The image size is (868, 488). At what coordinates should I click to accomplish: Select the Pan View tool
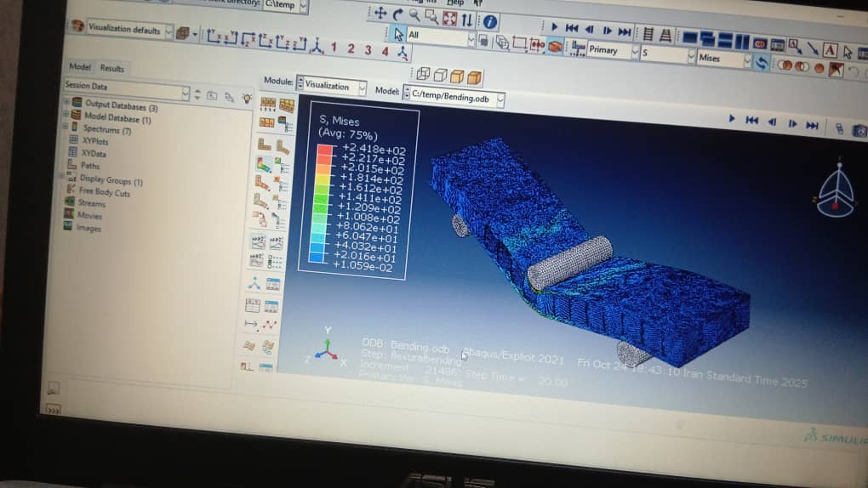(380, 14)
